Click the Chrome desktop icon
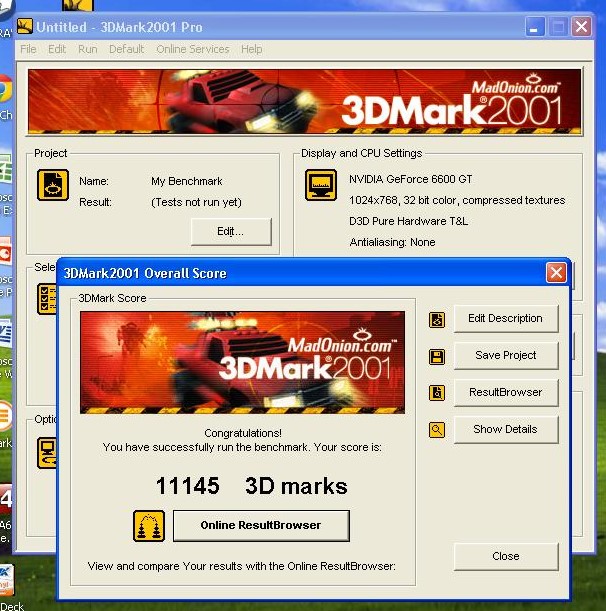The image size is (606, 611). click(5, 90)
